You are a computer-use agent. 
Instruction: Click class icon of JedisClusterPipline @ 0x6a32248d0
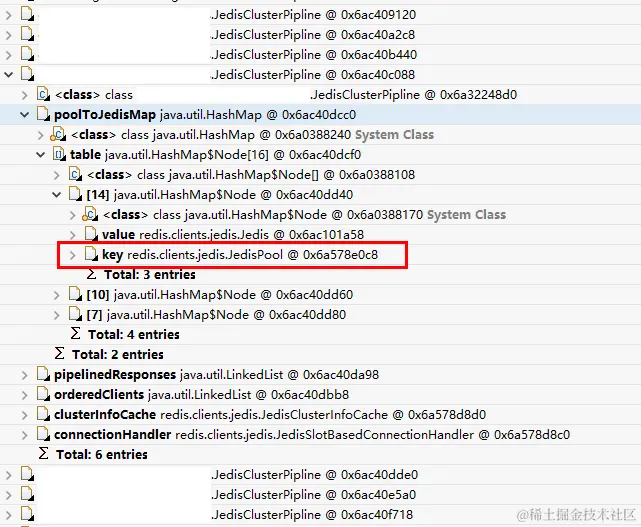pyautogui.click(x=43, y=94)
